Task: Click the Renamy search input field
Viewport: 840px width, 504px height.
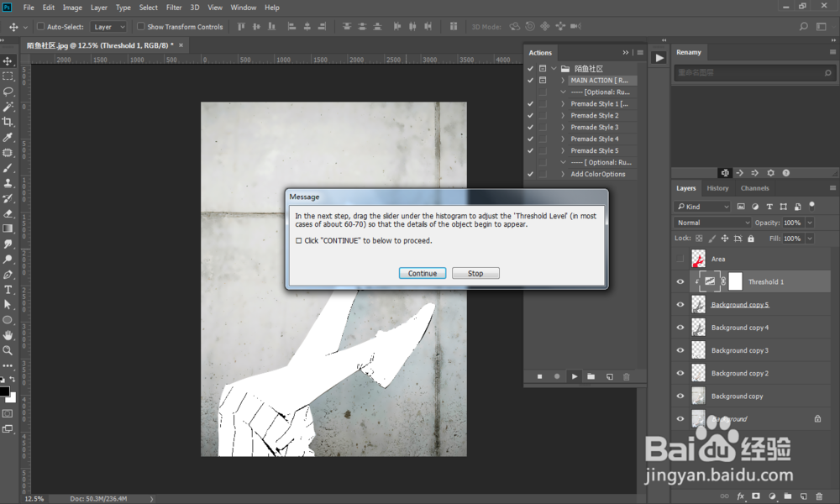Action: coord(753,72)
